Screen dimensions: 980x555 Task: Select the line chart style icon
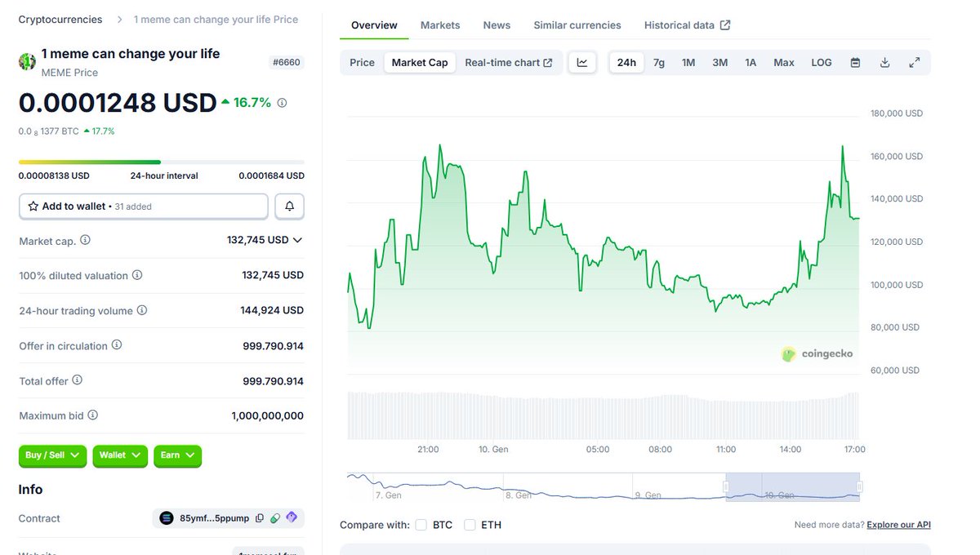click(x=581, y=62)
